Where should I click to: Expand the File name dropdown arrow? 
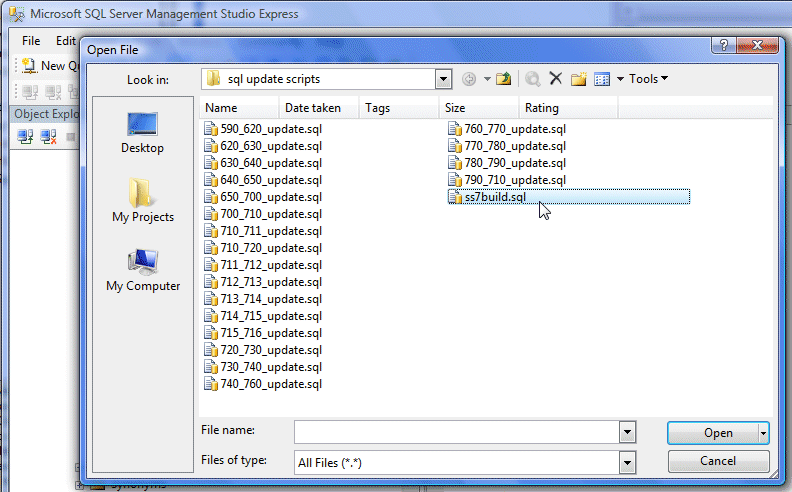point(627,432)
